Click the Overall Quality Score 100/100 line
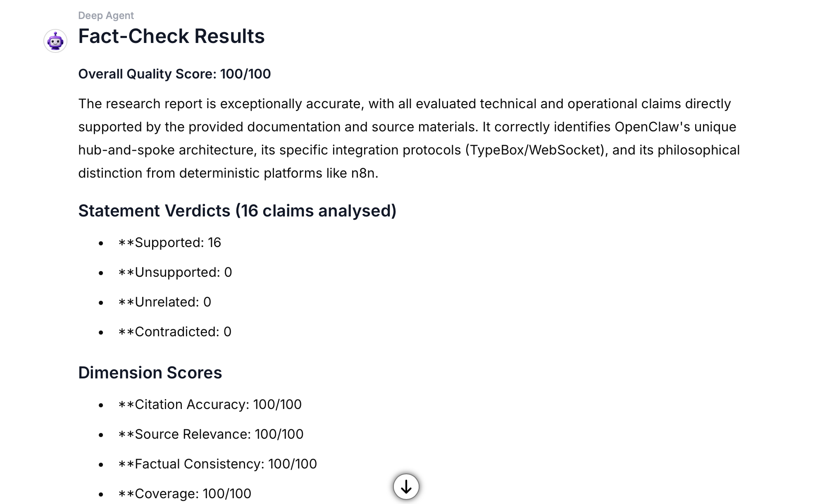The height and width of the screenshot is (504, 815). coord(174,74)
